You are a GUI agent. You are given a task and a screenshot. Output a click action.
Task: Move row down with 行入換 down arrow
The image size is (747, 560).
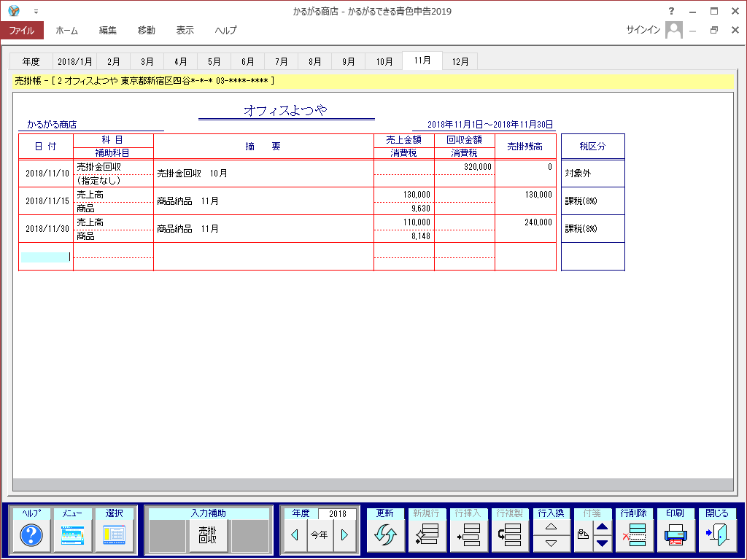click(x=551, y=543)
